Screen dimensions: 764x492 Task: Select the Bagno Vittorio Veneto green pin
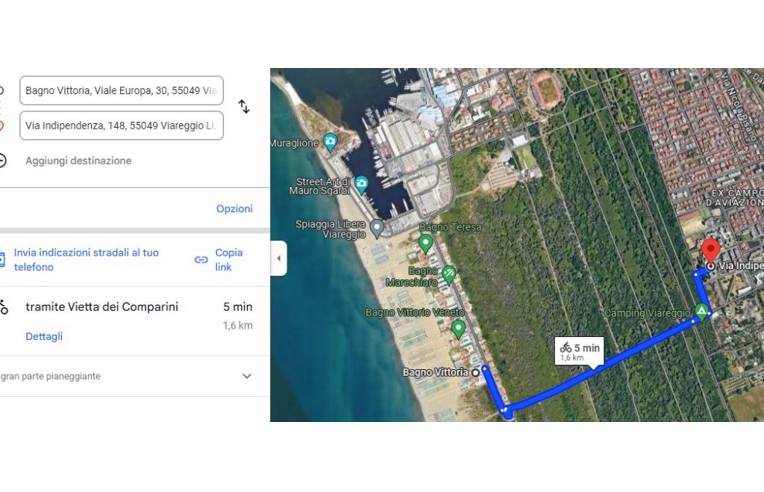pyautogui.click(x=458, y=329)
